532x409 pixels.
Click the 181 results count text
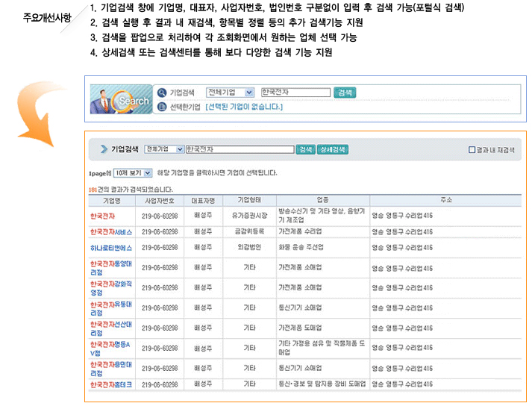click(93, 190)
